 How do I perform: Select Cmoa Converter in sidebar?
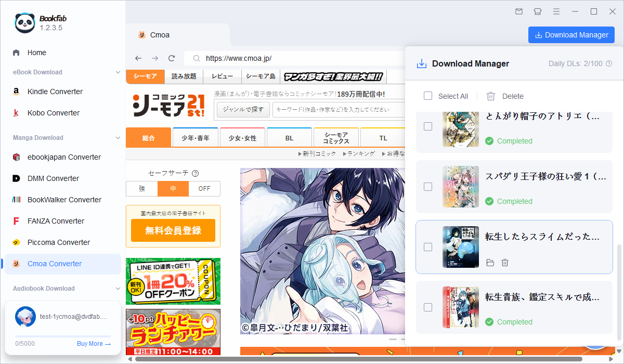click(x=63, y=264)
